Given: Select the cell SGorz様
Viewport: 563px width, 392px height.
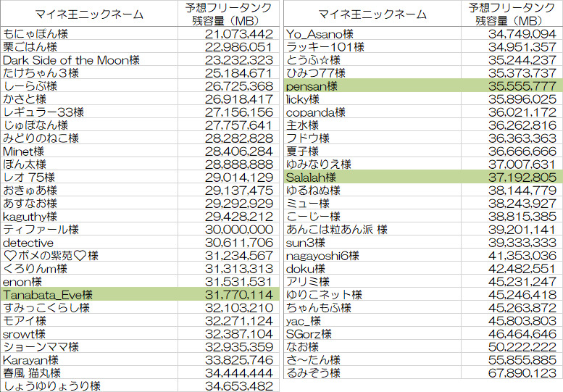Looking at the screenshot, I should point(372,333).
